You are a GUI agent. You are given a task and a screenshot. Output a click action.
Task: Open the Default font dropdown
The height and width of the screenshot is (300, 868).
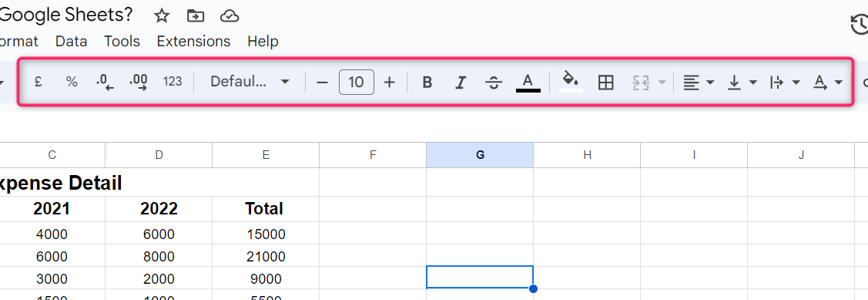[x=250, y=82]
